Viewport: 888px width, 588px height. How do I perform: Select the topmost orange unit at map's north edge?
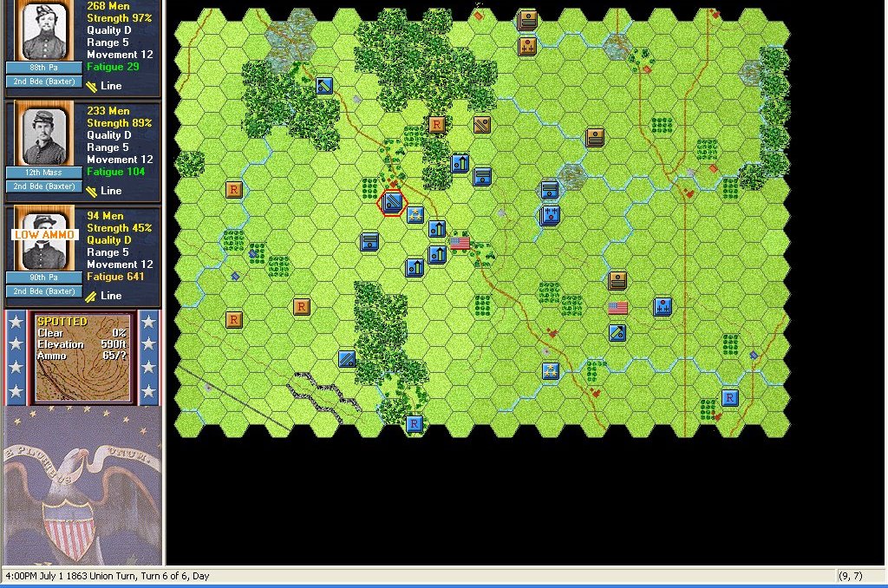[x=527, y=20]
